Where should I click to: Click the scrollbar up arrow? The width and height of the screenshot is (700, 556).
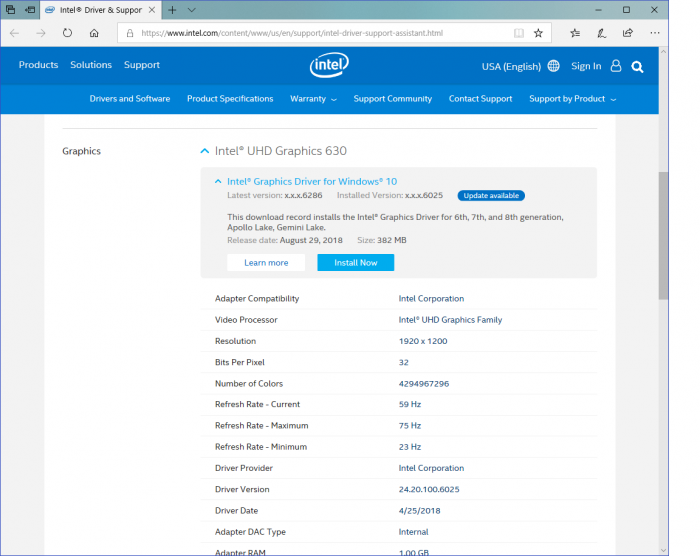[663, 52]
